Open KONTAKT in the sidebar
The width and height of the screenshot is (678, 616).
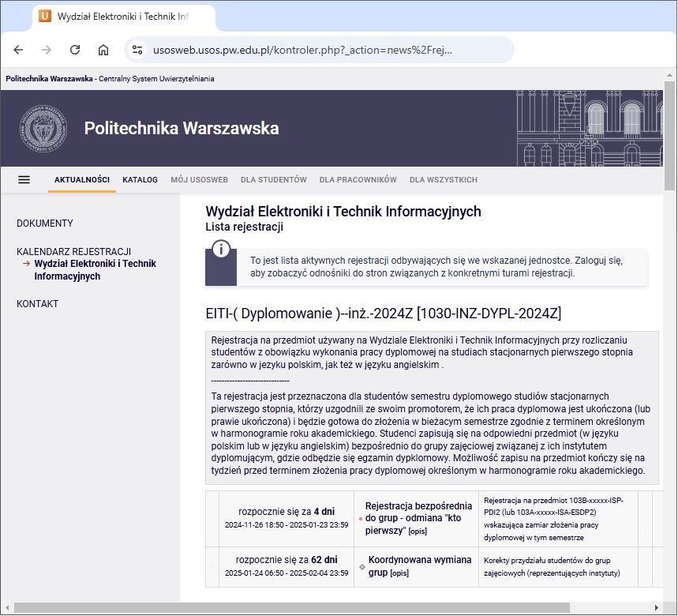point(38,304)
